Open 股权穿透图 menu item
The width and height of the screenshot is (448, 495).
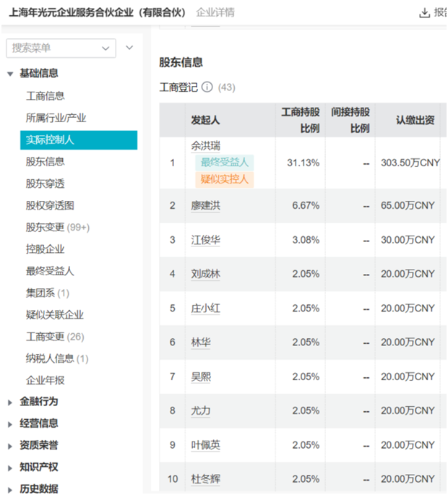[x=50, y=205]
